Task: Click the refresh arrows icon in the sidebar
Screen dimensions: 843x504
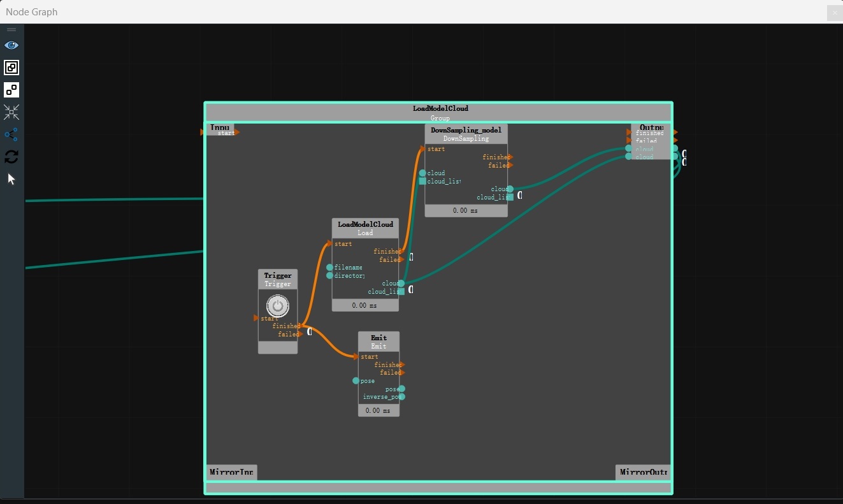Action: [x=11, y=157]
